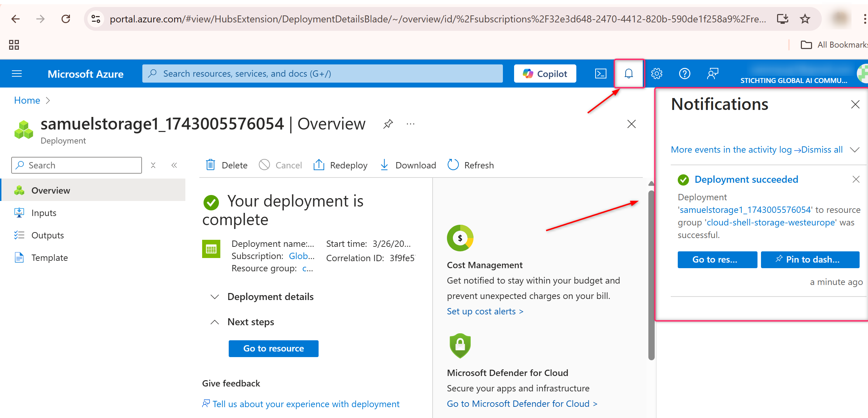Click the Defender for Cloud shield icon
Screen dimensions: 868x418
tap(460, 346)
